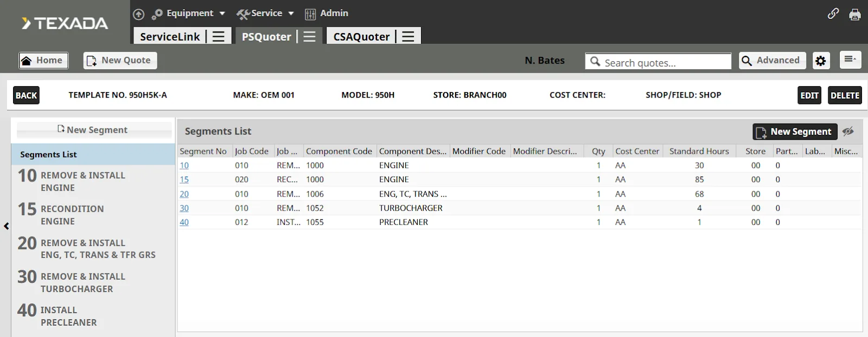This screenshot has width=868, height=337.
Task: Click the Search quotes field
Action: 658,61
